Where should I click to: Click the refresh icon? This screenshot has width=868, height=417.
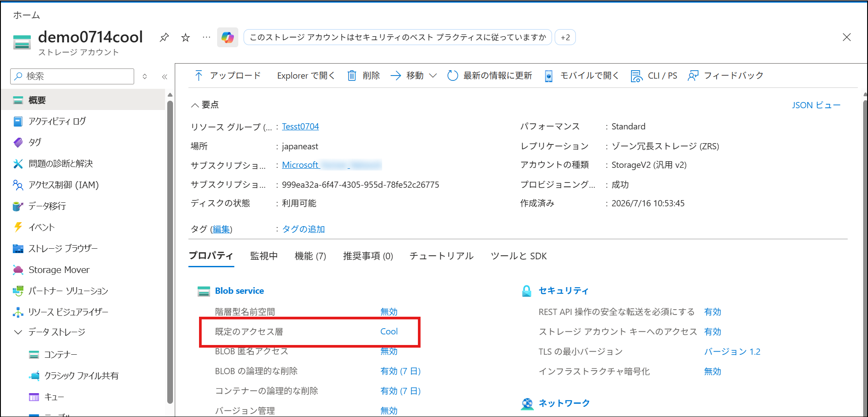point(453,76)
